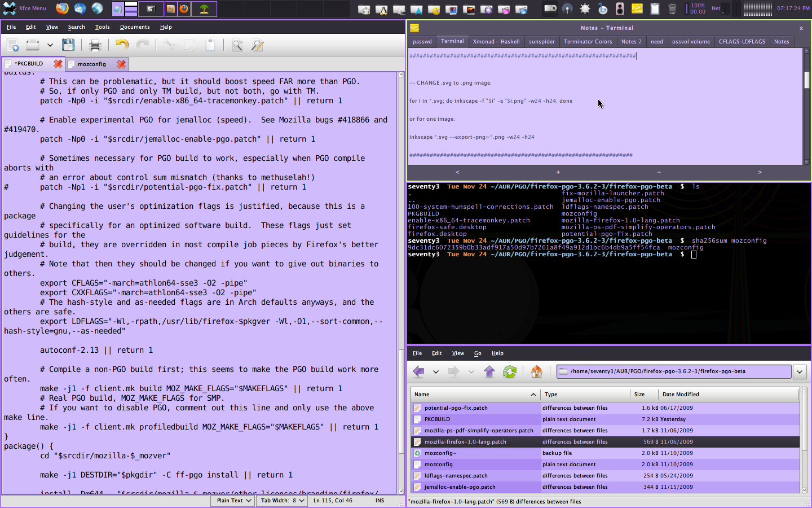Go to home folder in file manager
The image size is (812, 508).
(537, 371)
